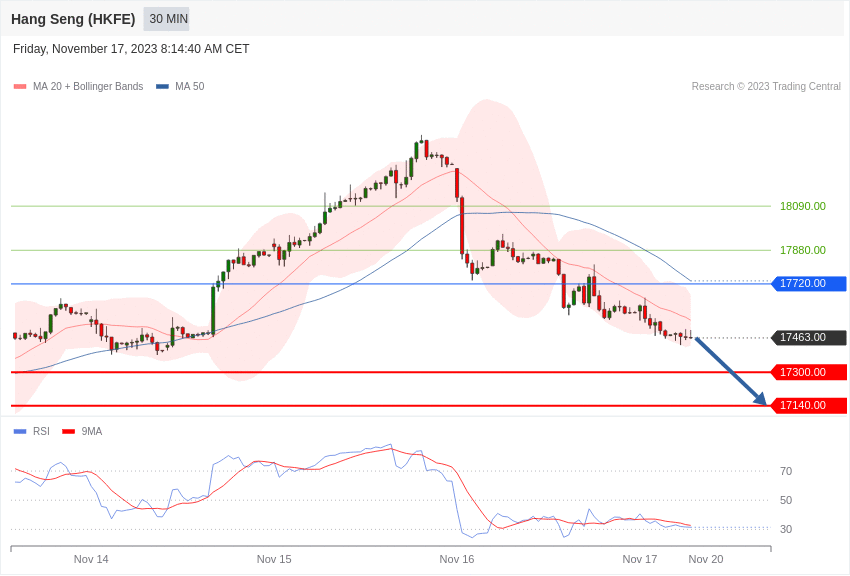Click the 9MA red legend swatch

click(x=69, y=432)
